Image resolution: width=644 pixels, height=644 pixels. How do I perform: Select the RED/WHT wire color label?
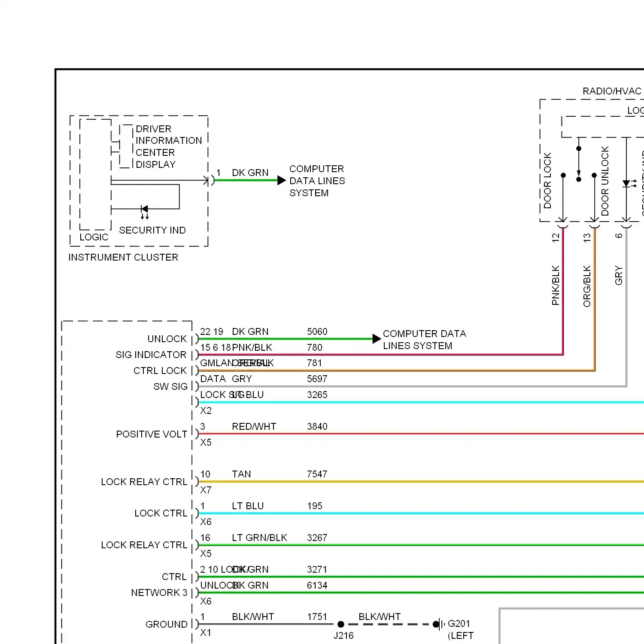point(254,426)
